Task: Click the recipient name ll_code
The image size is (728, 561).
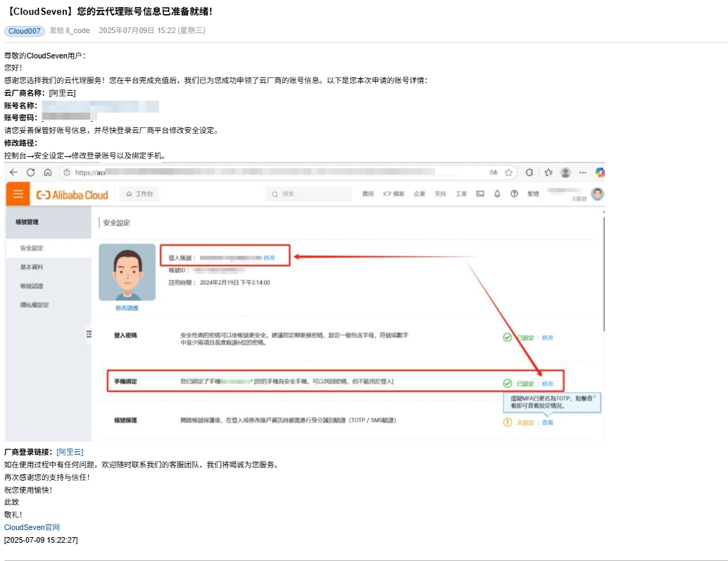Action: point(78,31)
